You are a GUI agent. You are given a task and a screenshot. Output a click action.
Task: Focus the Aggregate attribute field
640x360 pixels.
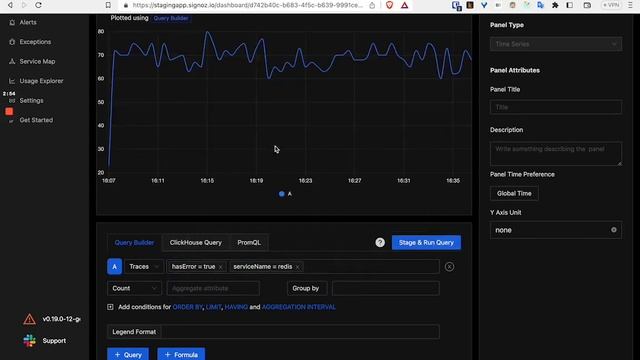(x=213, y=289)
